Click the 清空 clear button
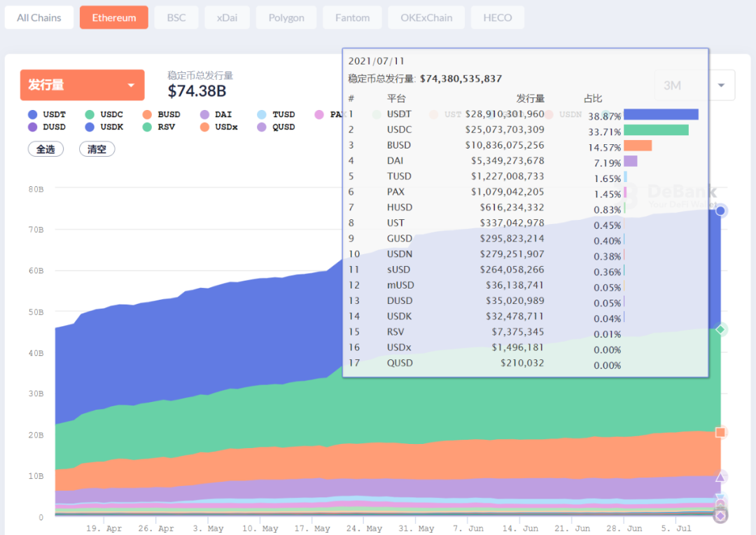Image resolution: width=756 pixels, height=535 pixels. tap(97, 149)
